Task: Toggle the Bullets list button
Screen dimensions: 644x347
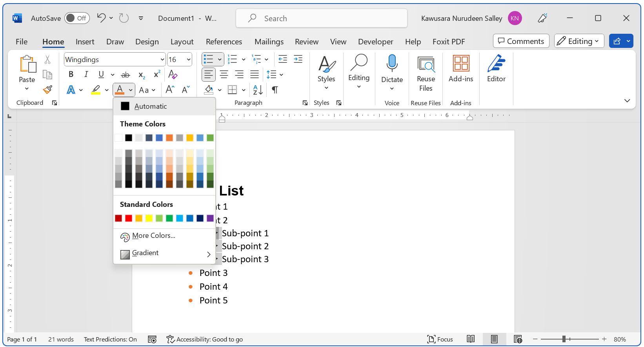Action: (209, 59)
